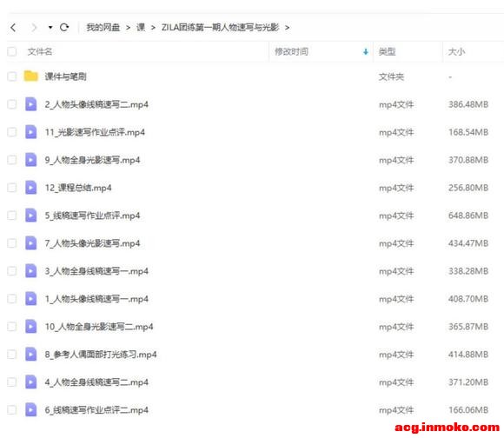Viewport: 504px width, 438px height.
Task: Click the forward navigation arrow
Action: [x=34, y=28]
